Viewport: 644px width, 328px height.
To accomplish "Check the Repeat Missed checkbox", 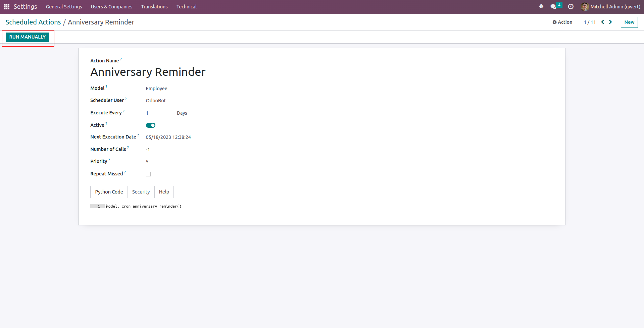I will tap(148, 174).
